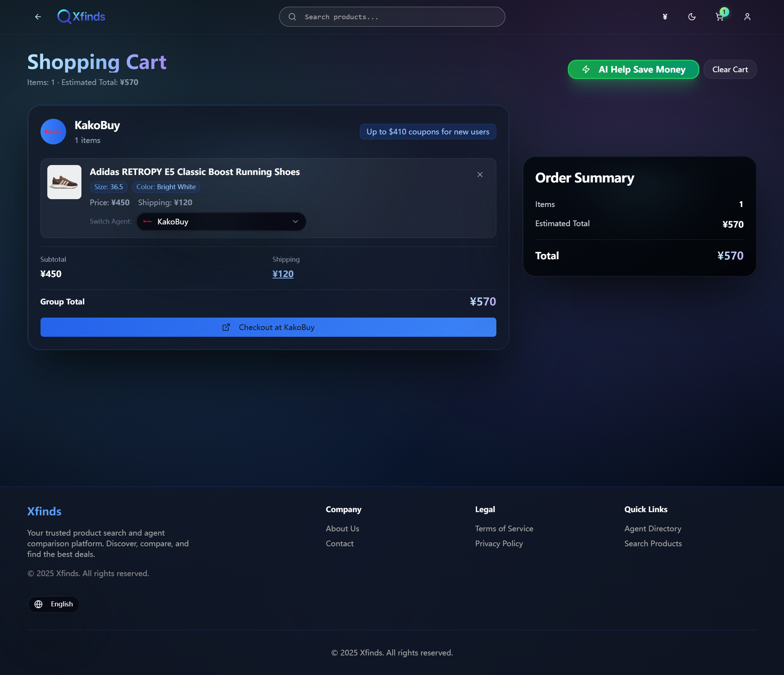This screenshot has width=784, height=675.
Task: Click the Price: ¥450 text
Action: pyautogui.click(x=110, y=202)
